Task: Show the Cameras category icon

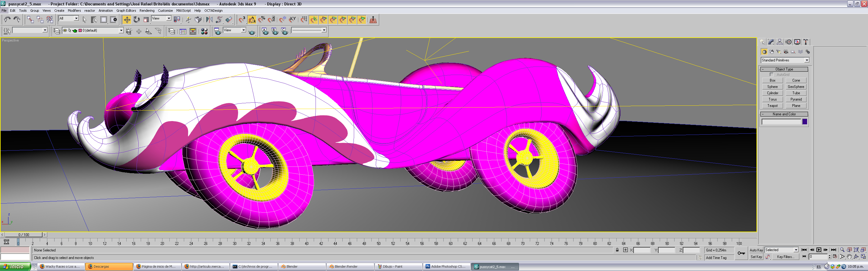Action: (x=786, y=52)
